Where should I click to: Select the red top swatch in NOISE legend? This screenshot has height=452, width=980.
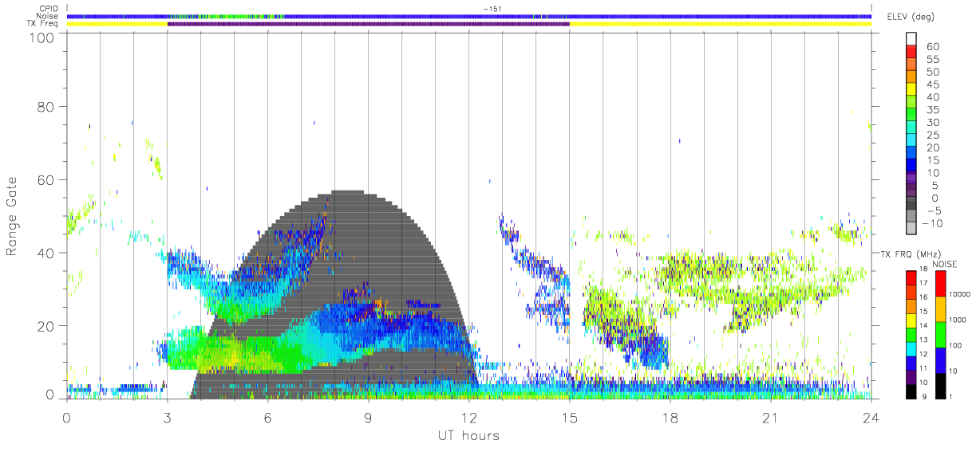pos(940,282)
